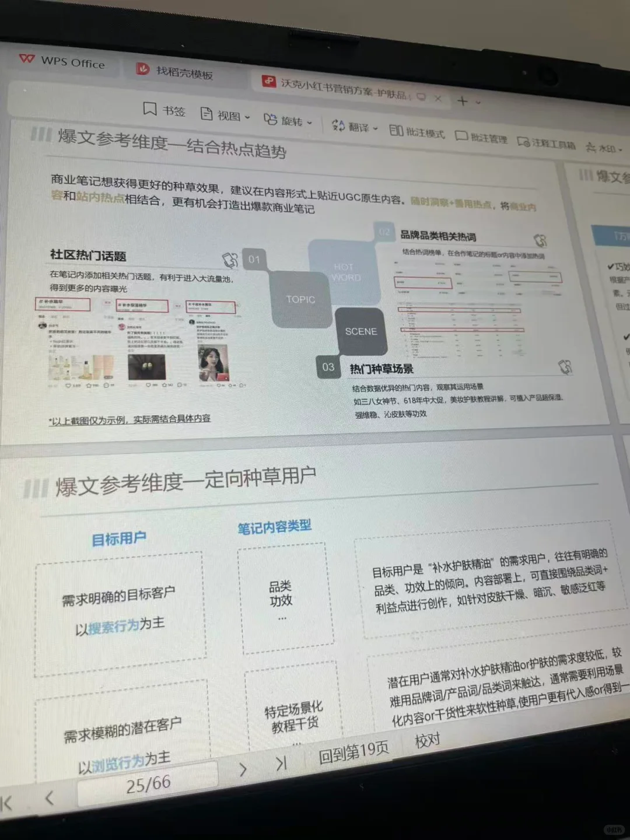The width and height of the screenshot is (630, 840).
Task: Click the paragraph starting 目标用户是“补水护肤精油”
Action: click(x=490, y=581)
